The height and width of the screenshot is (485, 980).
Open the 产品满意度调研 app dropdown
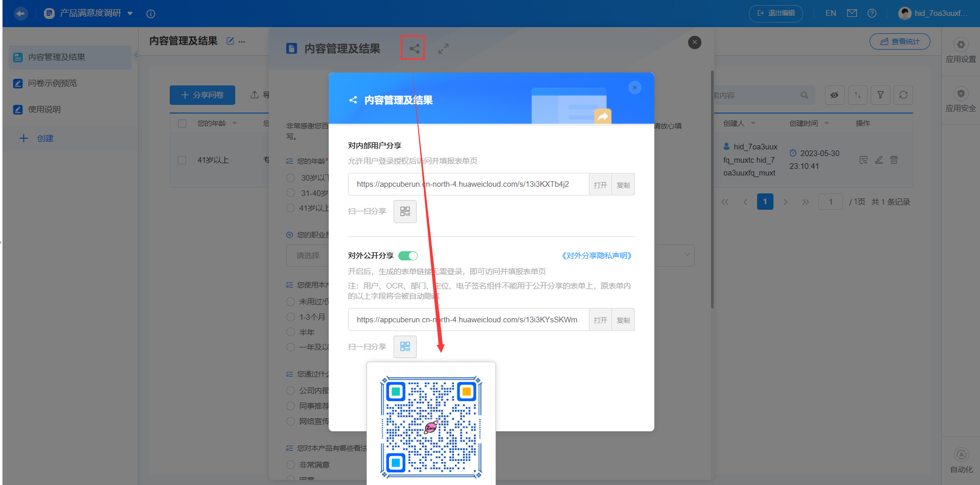click(130, 13)
